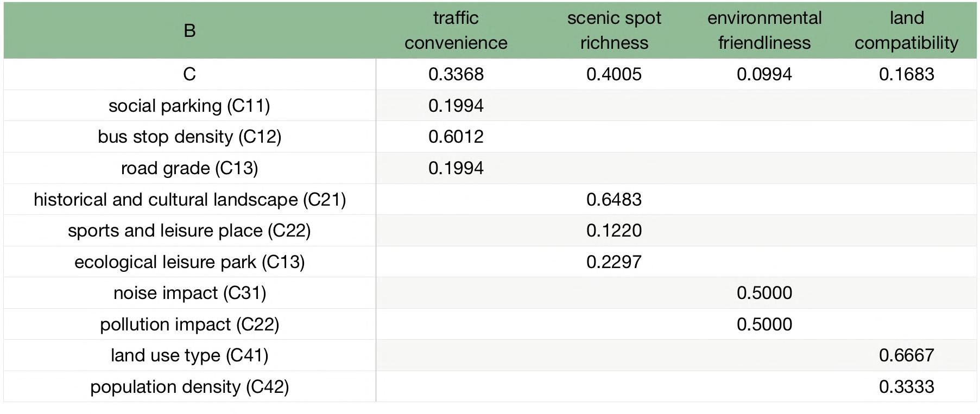This screenshot has height=414, width=980.
Task: Select the population density (C42) cell
Action: tap(189, 387)
